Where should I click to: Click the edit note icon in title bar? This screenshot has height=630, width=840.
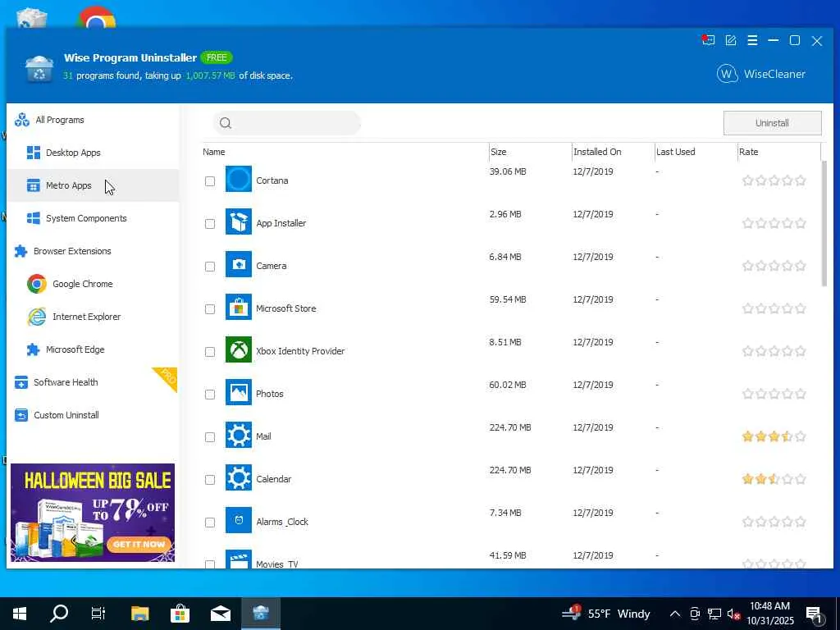tap(731, 41)
